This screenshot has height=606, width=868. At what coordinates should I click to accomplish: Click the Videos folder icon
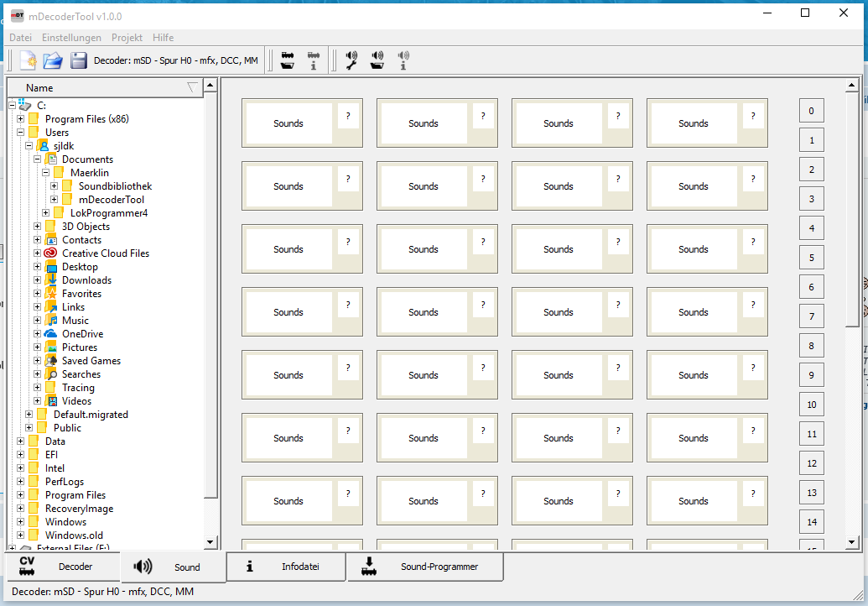coord(51,401)
